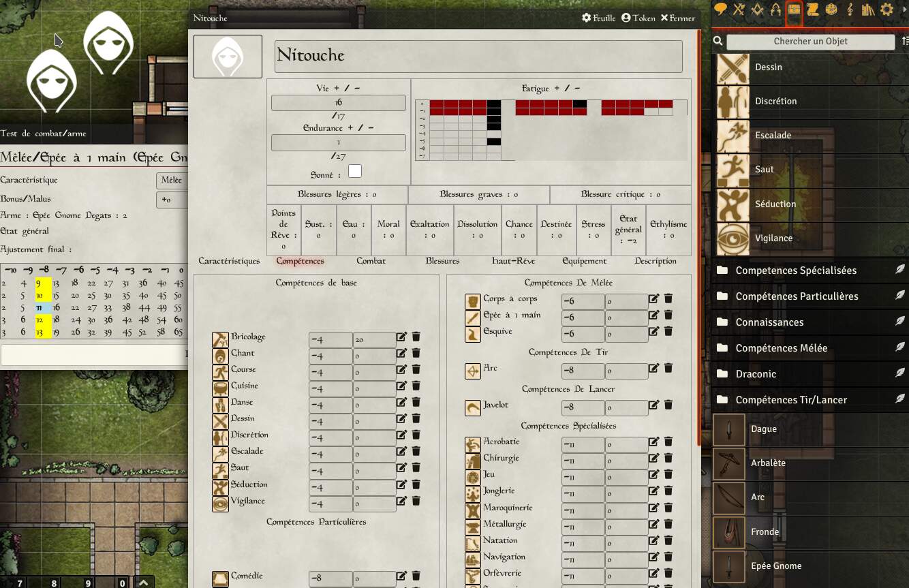Expand the Compétences Tir/Lancer folder
This screenshot has width=909, height=588.
810,400
